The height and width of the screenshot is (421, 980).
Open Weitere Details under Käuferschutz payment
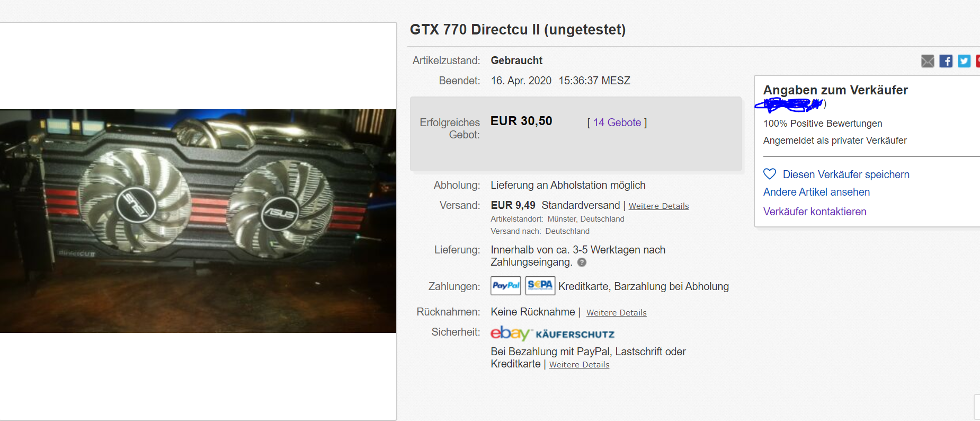[x=580, y=365]
